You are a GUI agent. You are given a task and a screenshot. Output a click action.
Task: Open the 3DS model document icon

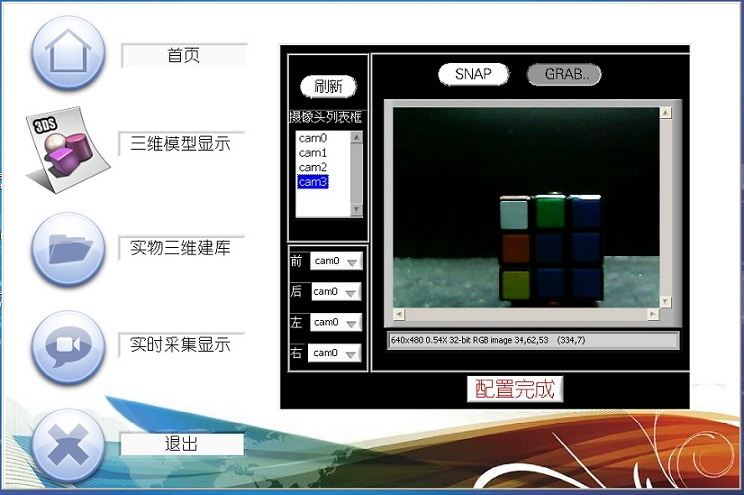pyautogui.click(x=68, y=149)
